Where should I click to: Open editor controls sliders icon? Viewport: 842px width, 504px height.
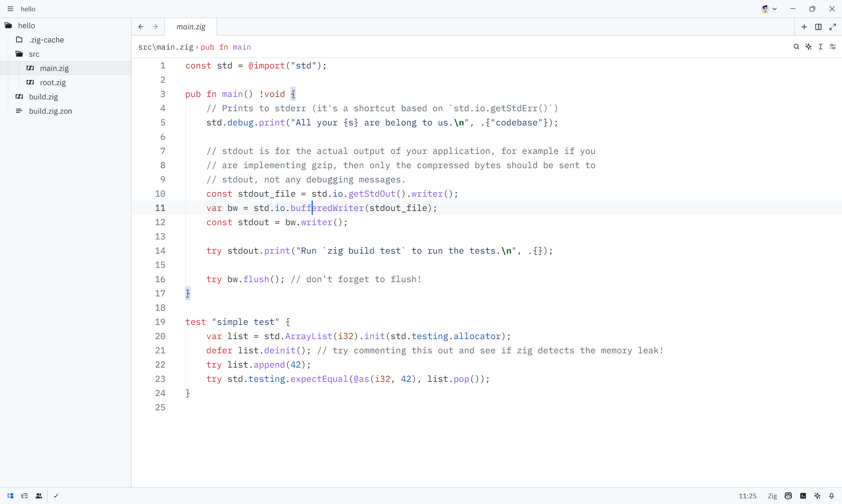click(832, 47)
